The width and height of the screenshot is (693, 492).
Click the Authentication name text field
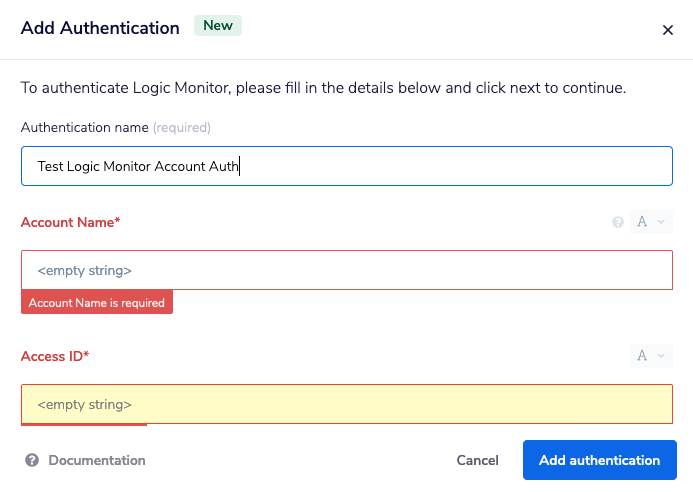(346, 166)
